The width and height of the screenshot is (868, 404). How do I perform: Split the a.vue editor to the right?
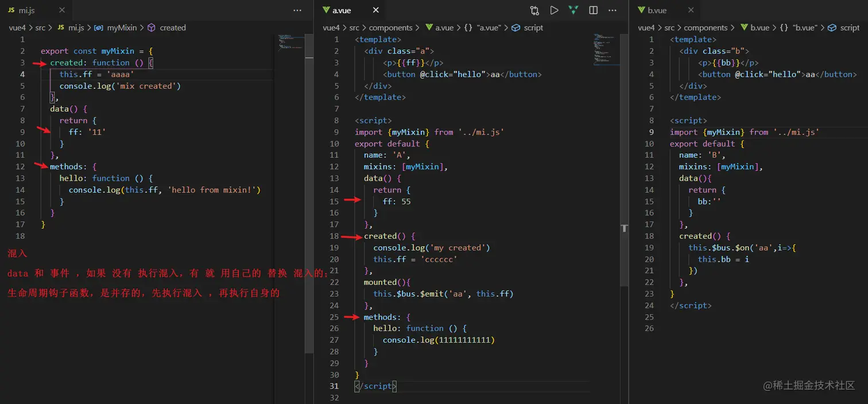[594, 10]
